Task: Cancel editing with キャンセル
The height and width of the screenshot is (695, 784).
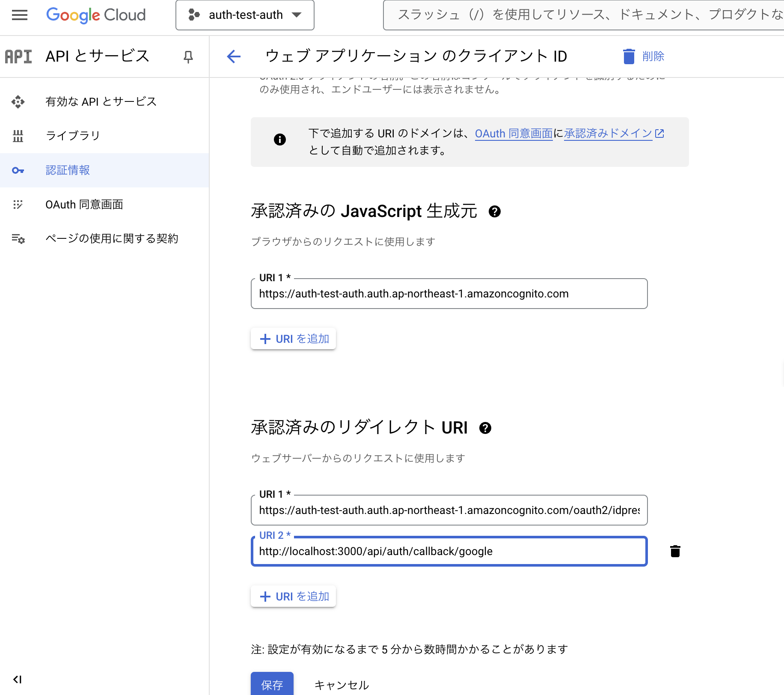Action: [x=341, y=684]
